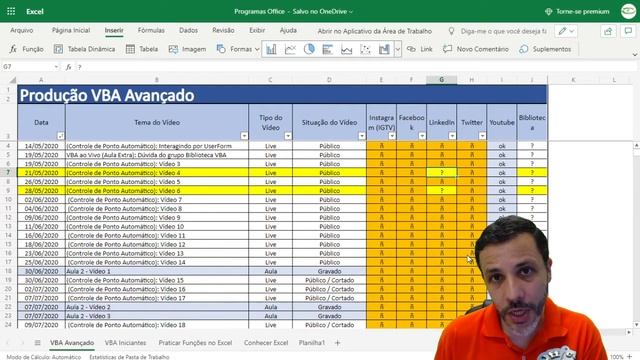Switch to VBA Iniciantes sheet
This screenshot has width=640, height=360.
(125, 343)
